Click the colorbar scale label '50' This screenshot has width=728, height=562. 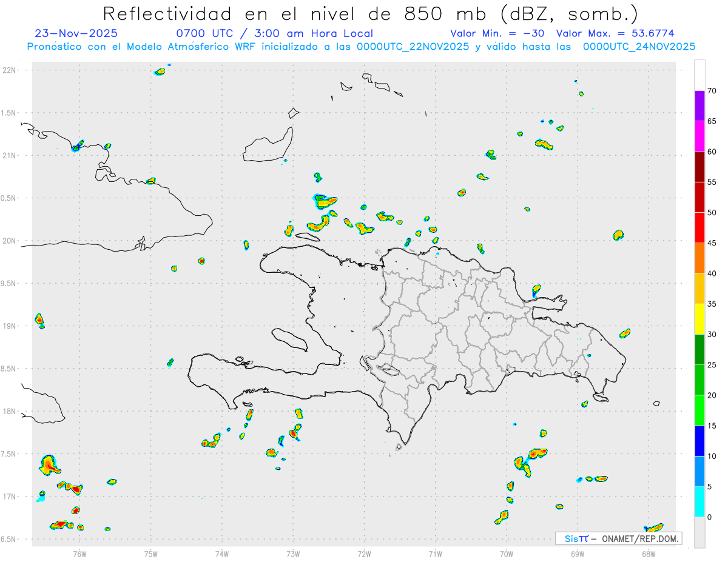[x=712, y=213]
